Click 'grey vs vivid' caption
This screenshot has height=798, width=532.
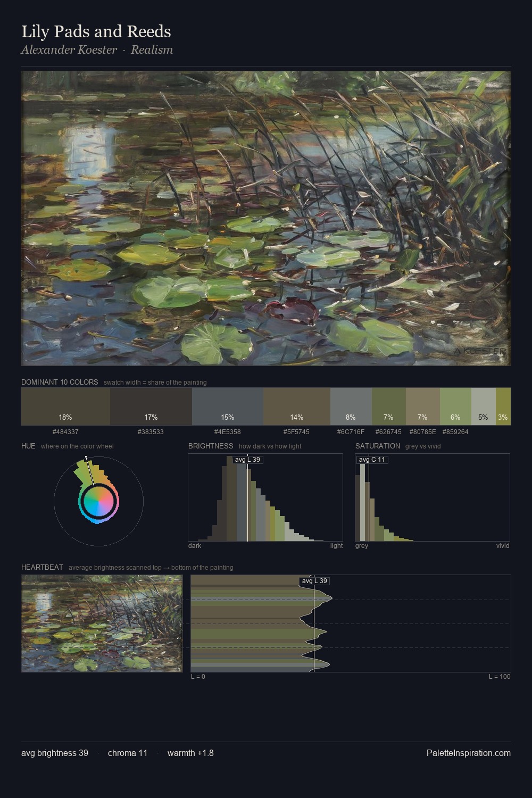[423, 446]
